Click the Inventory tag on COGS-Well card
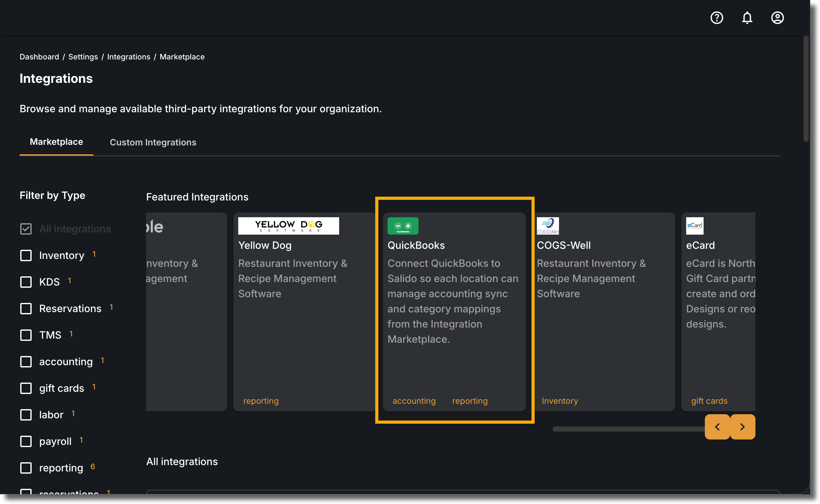The image size is (820, 504). pyautogui.click(x=560, y=401)
